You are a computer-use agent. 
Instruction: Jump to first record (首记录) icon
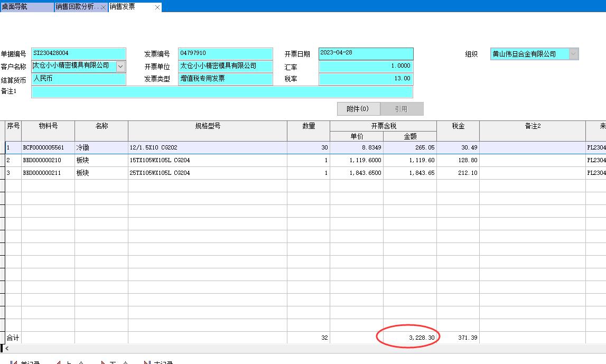14,362
